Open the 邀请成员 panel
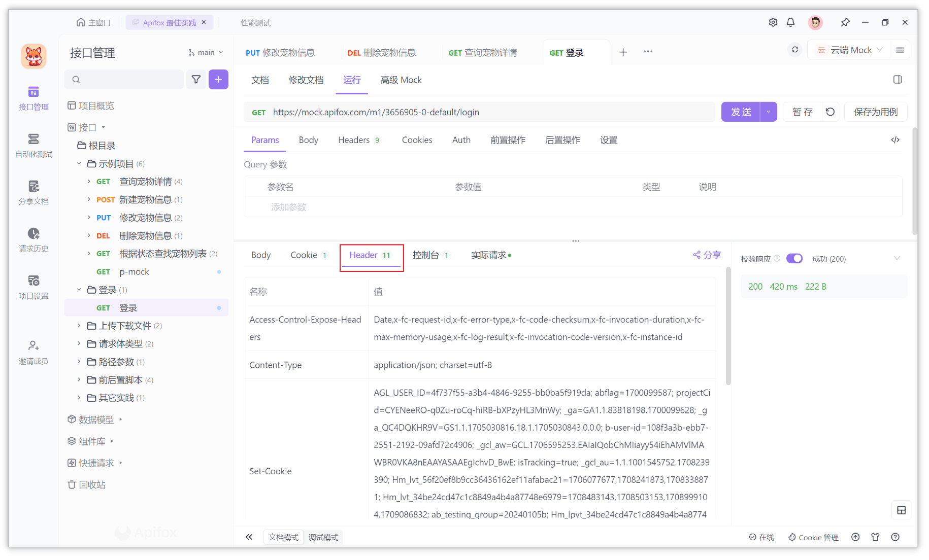Screen dimensions: 929x560 pyautogui.click(x=33, y=352)
